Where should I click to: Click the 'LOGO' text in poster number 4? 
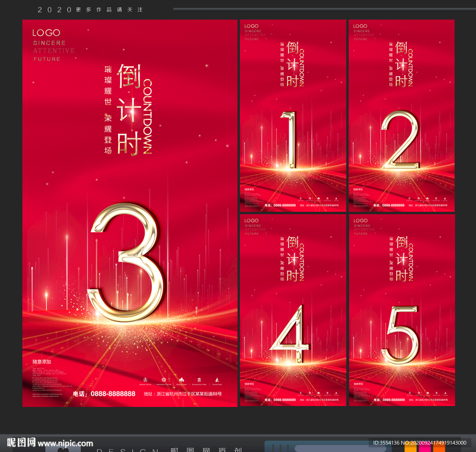pos(251,221)
